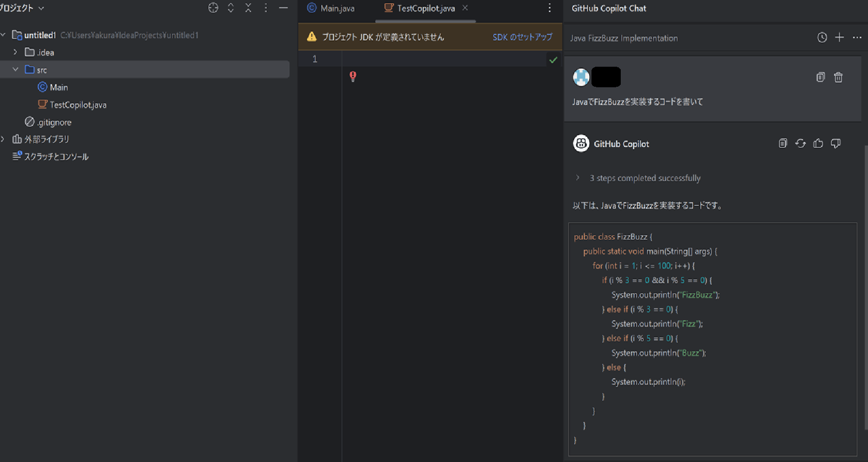Select the .gitignore file
The height and width of the screenshot is (462, 868).
(48, 122)
